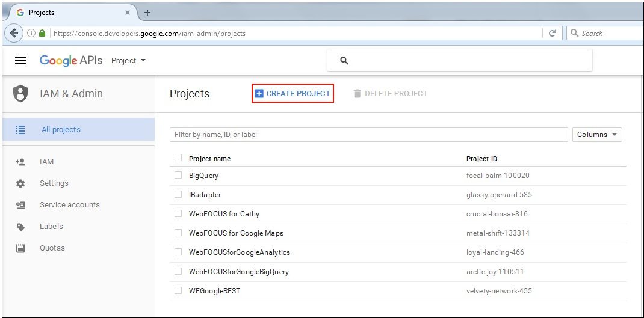Select project ID crucial-bonsai-816
Image resolution: width=644 pixels, height=318 pixels.
click(x=497, y=214)
